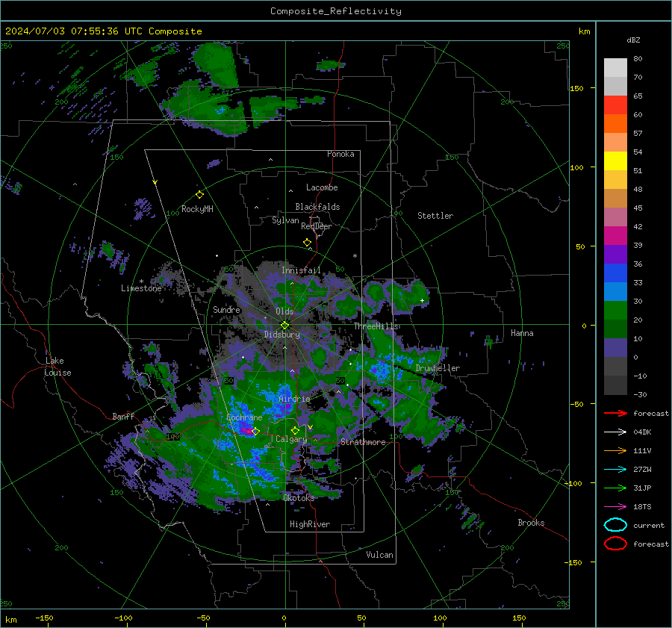This screenshot has width=672, height=628.
Task: Click the red forecast arrow in legend
Action: (x=615, y=413)
